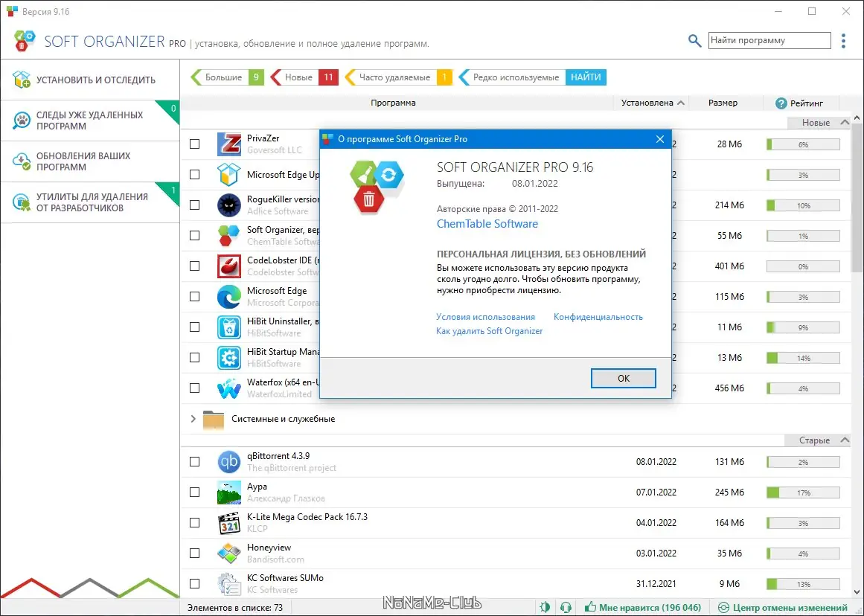
Task: Click the RogueKiller program icon
Action: (228, 205)
